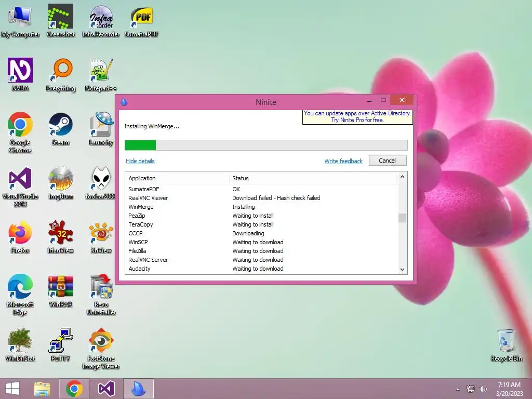Select the Google Chrome desktop shortcut
Image resolution: width=532 pixels, height=399 pixels.
tap(20, 132)
